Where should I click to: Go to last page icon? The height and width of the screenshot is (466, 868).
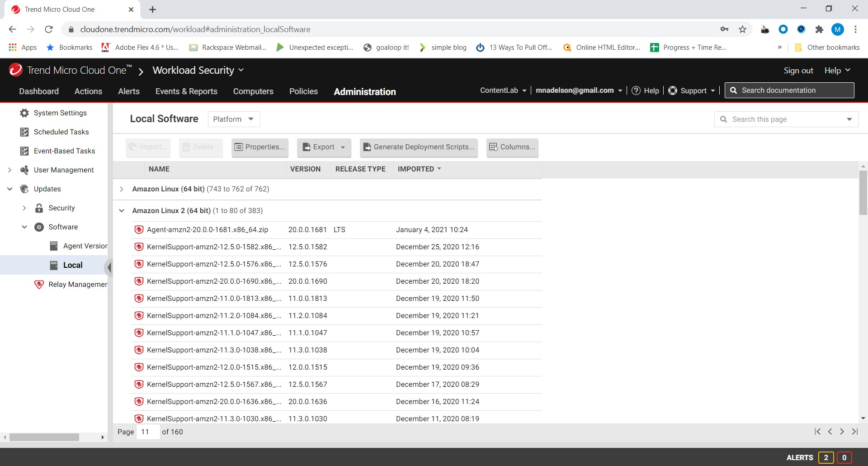[854, 432]
